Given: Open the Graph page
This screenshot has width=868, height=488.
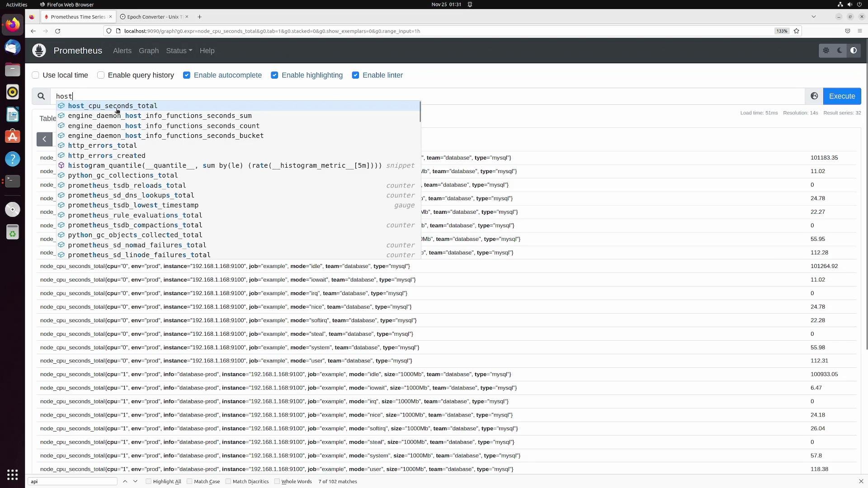Looking at the screenshot, I should click(149, 51).
